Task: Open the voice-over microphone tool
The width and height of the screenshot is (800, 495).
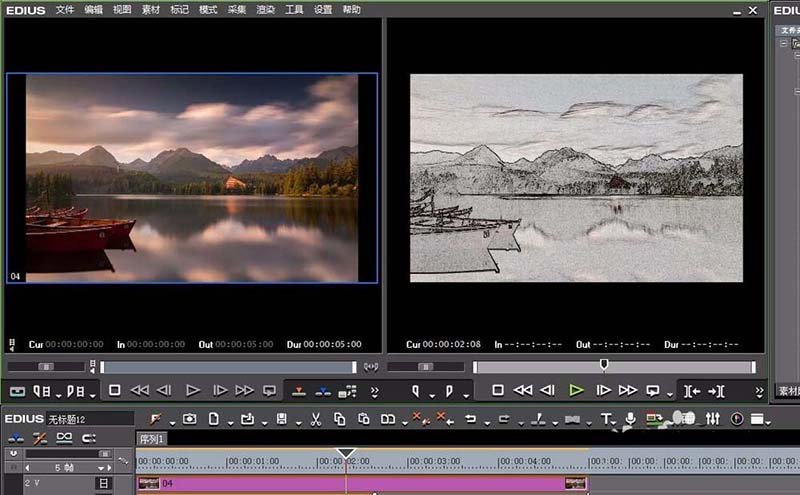Action: (x=631, y=419)
